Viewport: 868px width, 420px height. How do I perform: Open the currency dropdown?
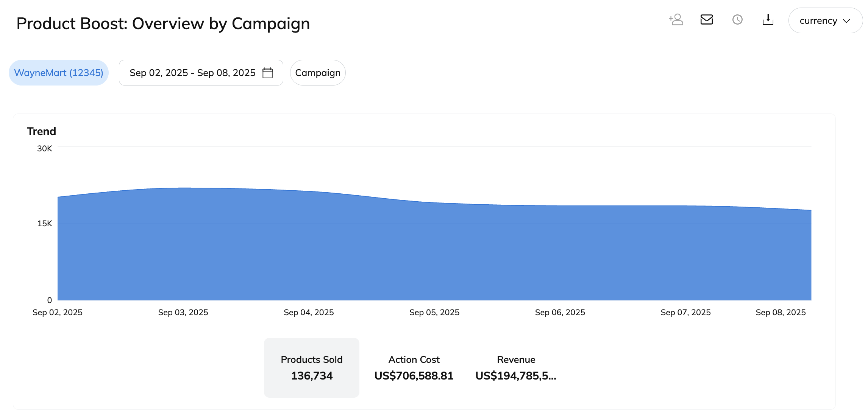pyautogui.click(x=825, y=20)
